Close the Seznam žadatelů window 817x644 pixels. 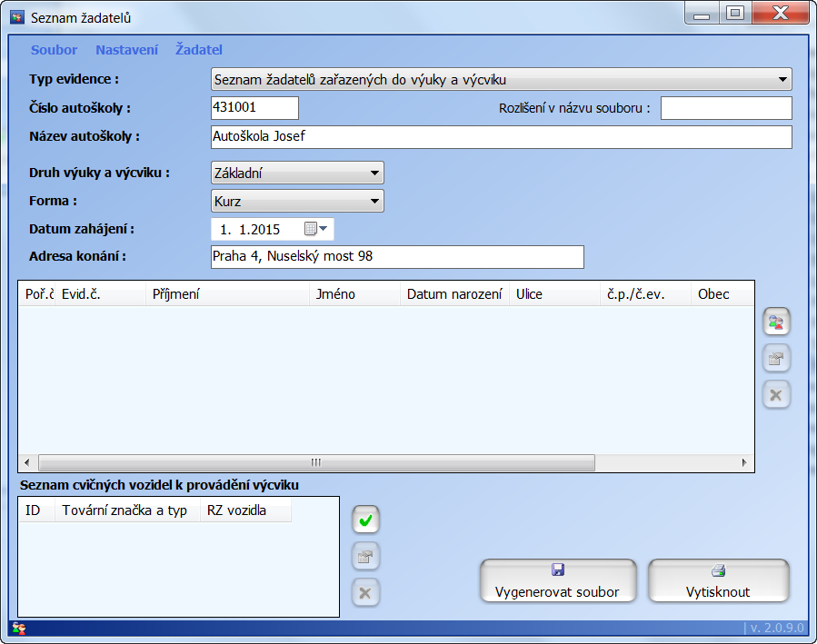coord(780,14)
